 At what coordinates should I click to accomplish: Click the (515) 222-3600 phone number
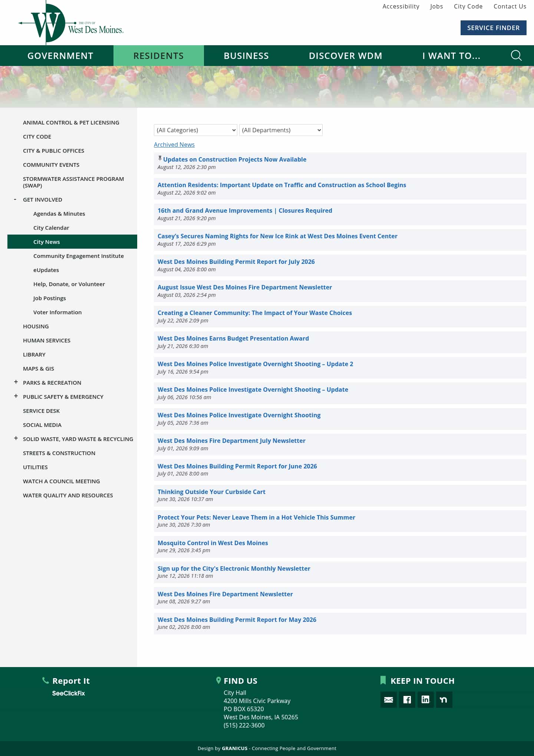coord(244,725)
